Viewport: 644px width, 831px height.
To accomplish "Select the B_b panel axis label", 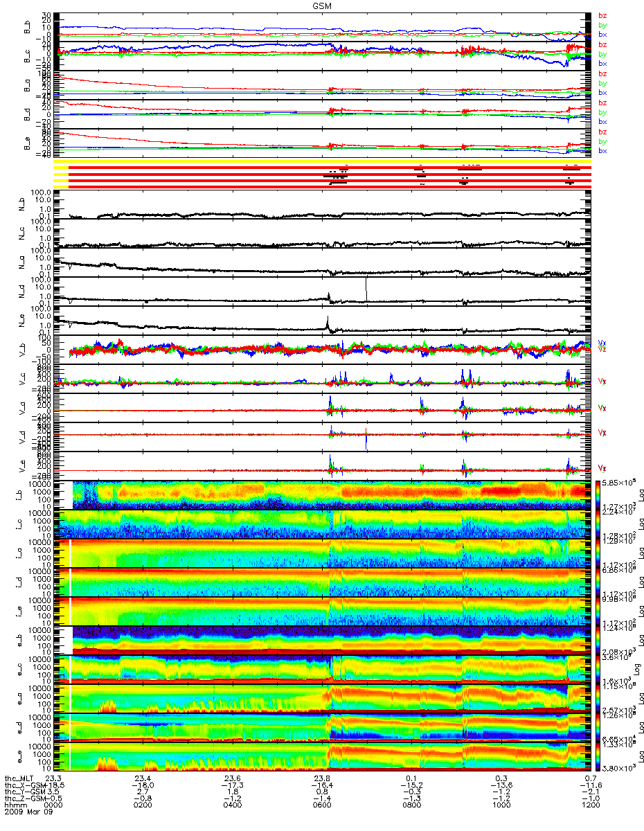I will pos(28,27).
